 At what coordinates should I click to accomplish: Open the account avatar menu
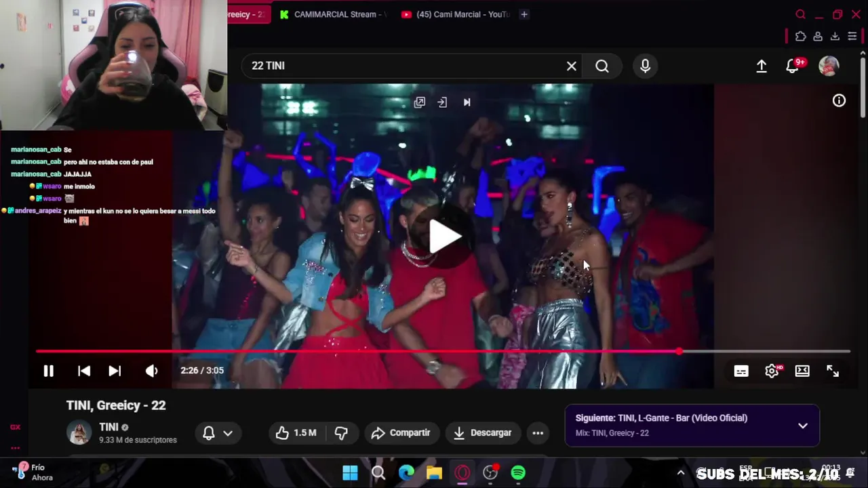pos(829,66)
